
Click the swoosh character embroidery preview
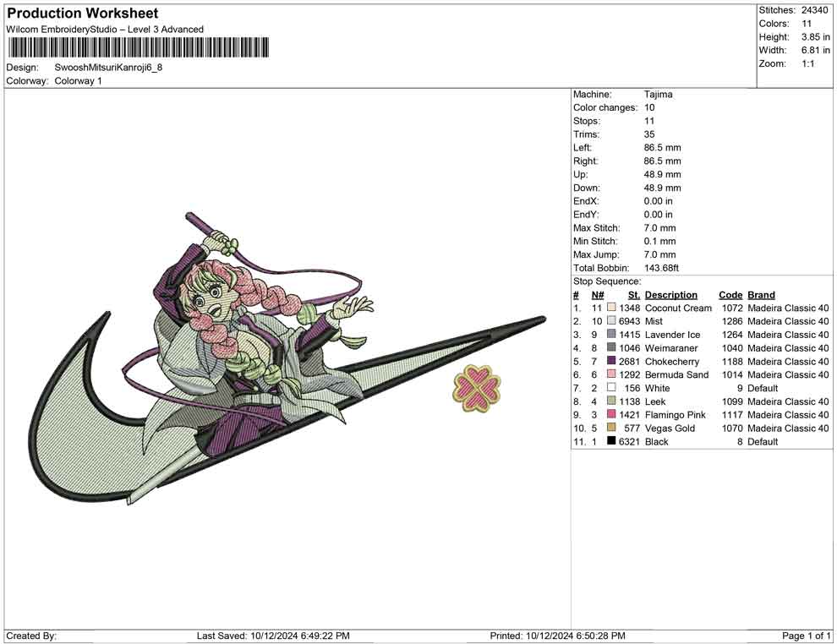[x=287, y=358]
